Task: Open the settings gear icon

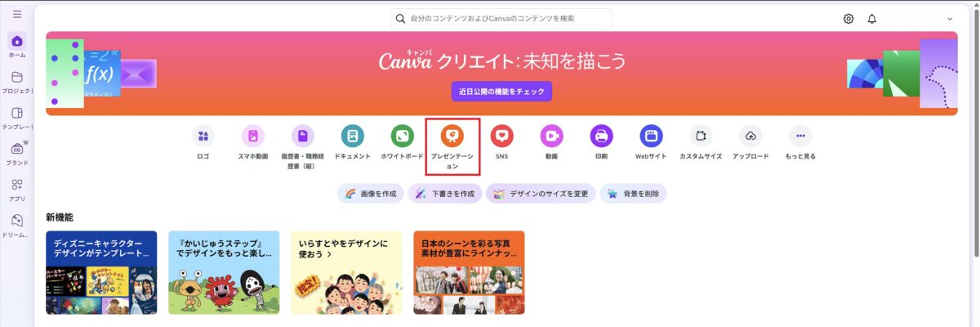Action: pyautogui.click(x=849, y=18)
